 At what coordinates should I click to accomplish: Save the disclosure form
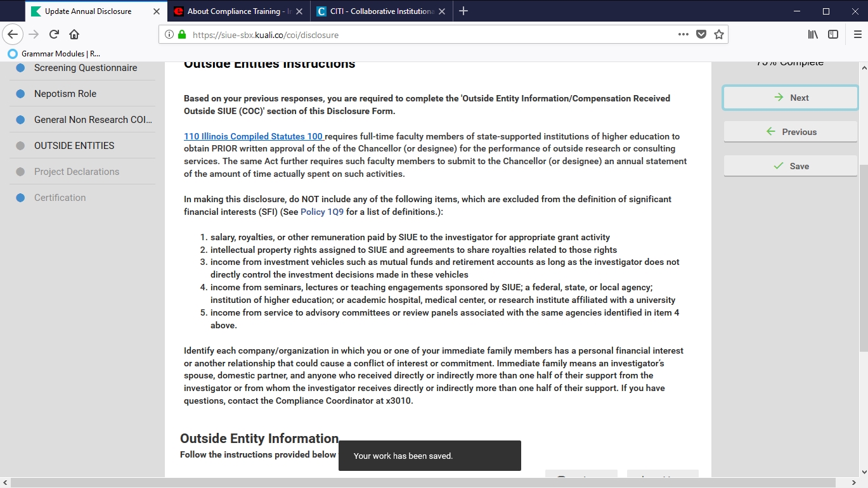(x=790, y=166)
